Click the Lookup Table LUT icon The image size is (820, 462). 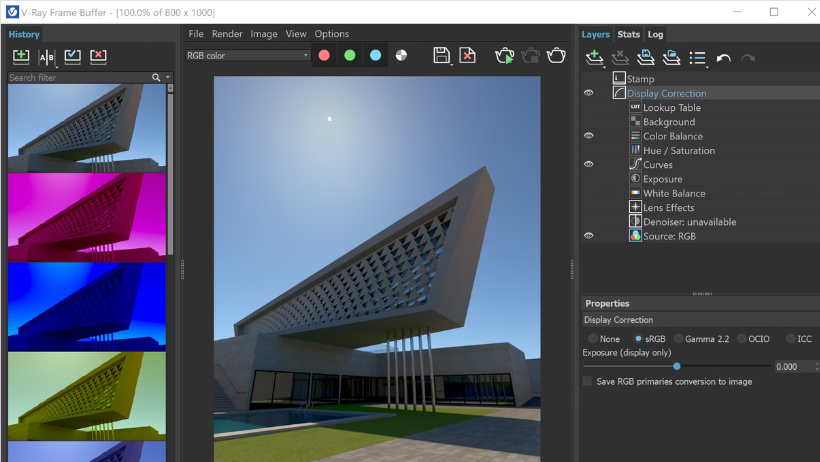(x=635, y=107)
